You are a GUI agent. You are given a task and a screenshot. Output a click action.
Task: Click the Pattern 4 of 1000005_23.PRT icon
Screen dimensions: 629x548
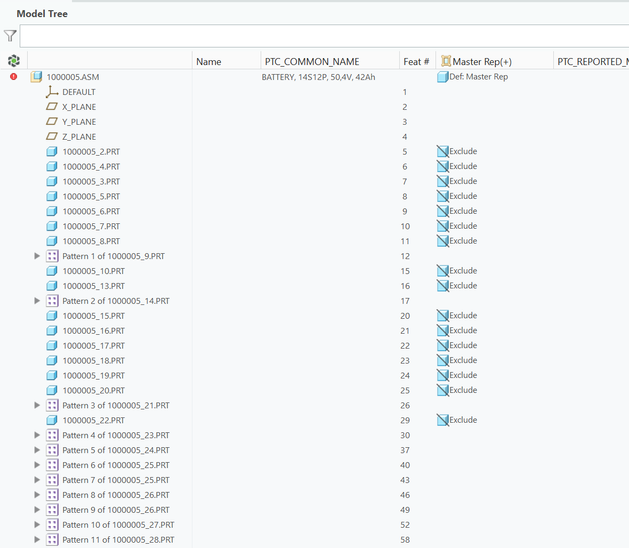(52, 435)
